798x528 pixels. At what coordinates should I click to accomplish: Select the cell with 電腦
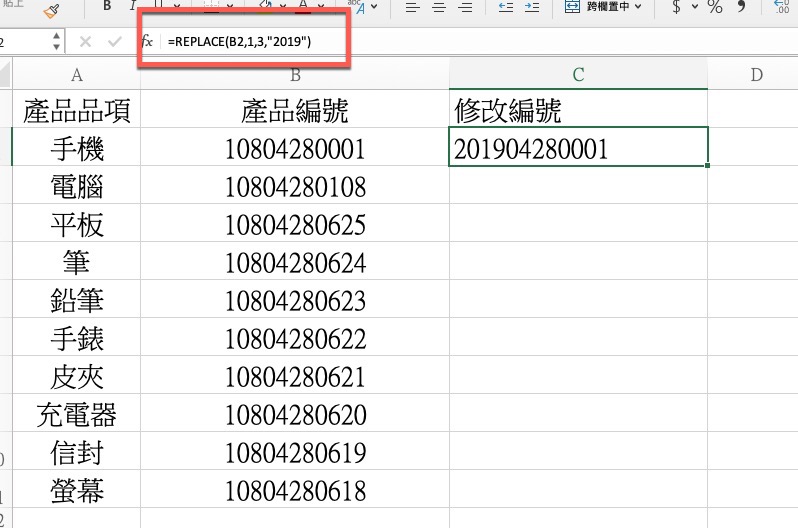coord(76,185)
